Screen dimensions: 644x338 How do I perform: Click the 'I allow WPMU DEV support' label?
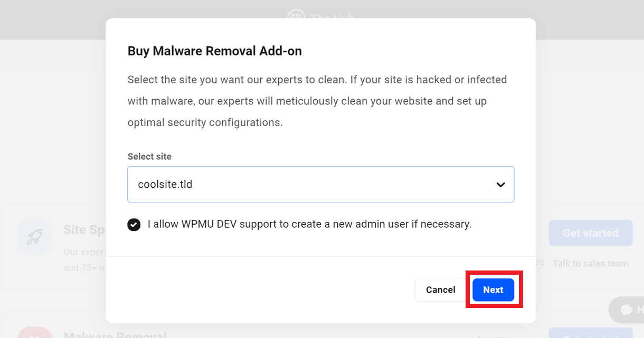point(309,224)
